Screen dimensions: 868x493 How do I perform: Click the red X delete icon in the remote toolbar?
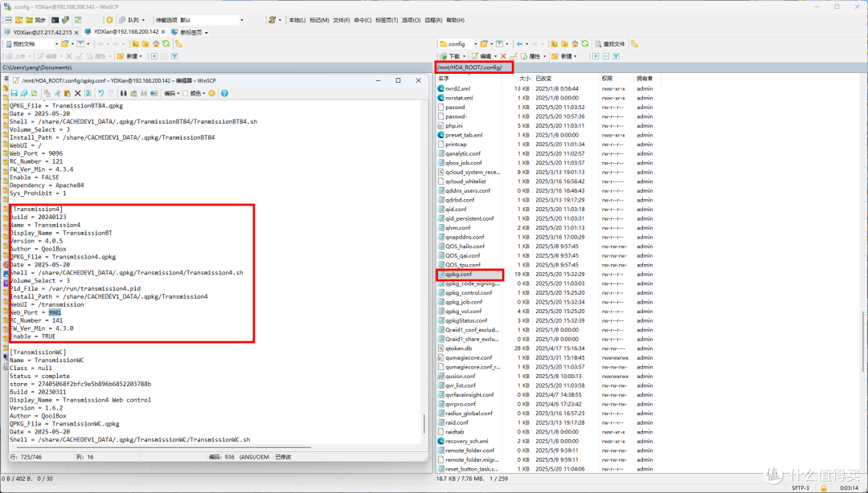pyautogui.click(x=504, y=56)
